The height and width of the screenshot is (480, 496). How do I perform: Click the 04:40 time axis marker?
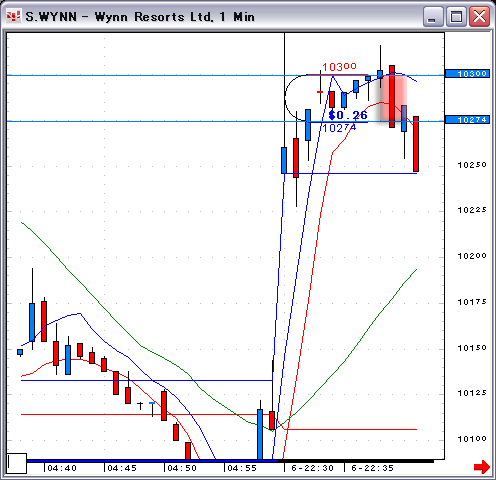(x=62, y=468)
